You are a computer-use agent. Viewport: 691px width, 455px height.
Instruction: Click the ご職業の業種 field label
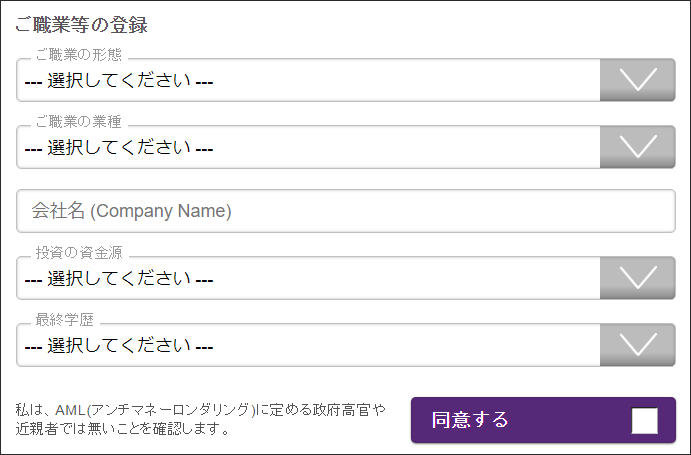tap(78, 122)
